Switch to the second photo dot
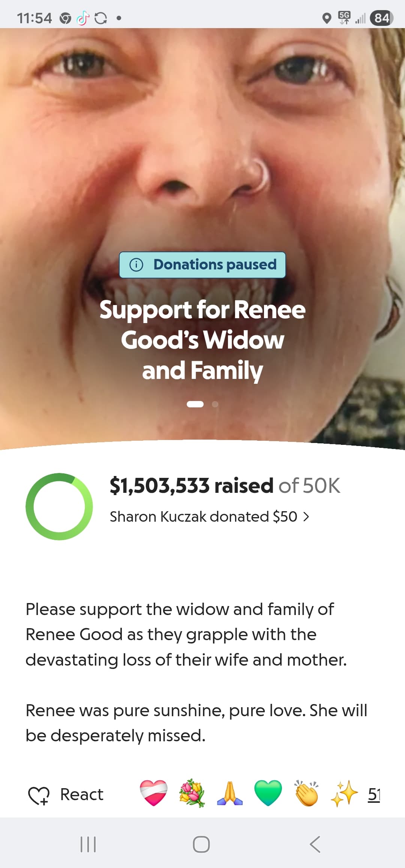Viewport: 405px width, 868px height. coord(215,404)
